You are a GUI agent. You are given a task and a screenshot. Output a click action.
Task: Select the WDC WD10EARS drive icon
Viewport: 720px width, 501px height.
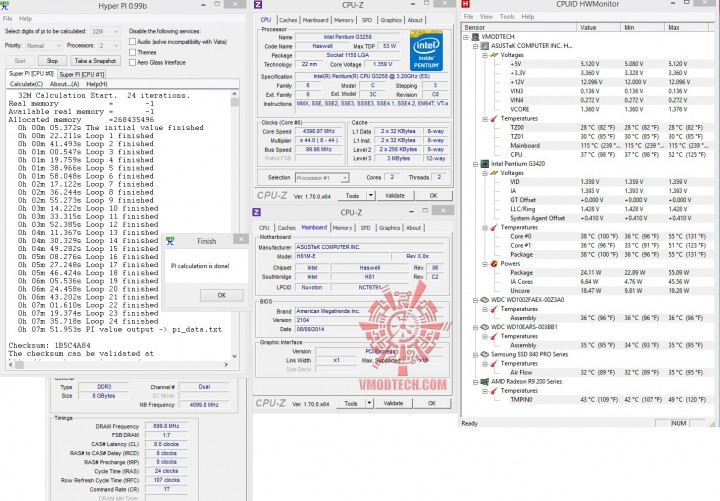tap(484, 327)
